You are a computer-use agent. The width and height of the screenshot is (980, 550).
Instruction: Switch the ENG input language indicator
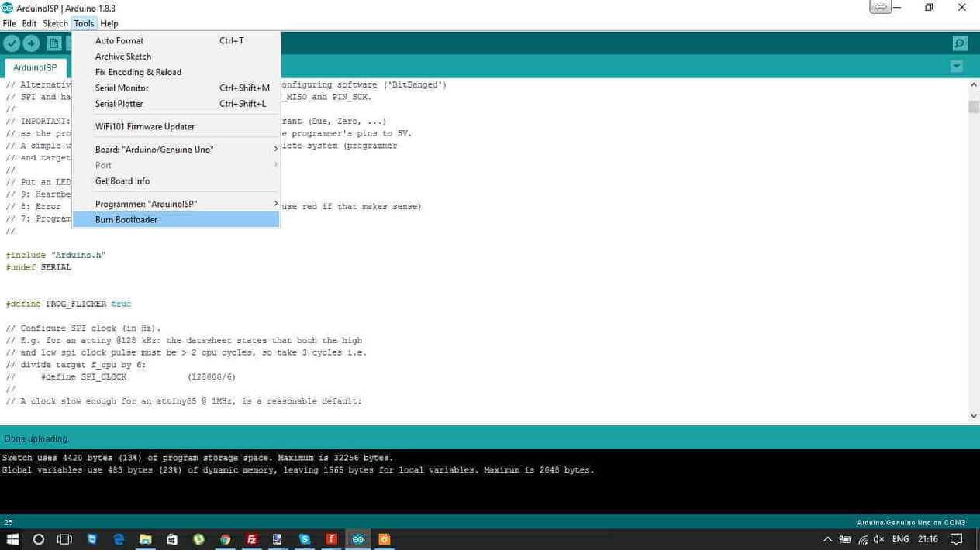click(900, 539)
